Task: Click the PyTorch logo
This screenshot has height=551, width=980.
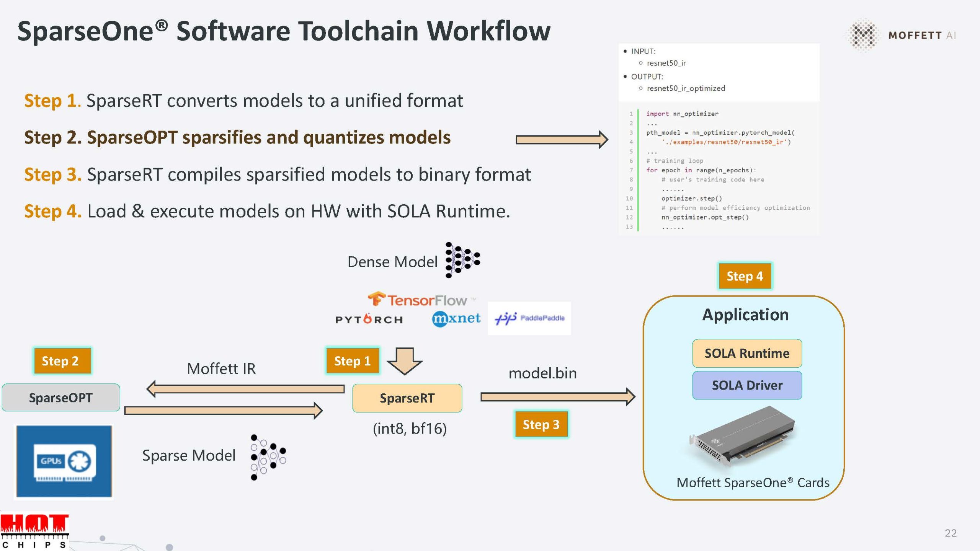Action: [x=369, y=319]
